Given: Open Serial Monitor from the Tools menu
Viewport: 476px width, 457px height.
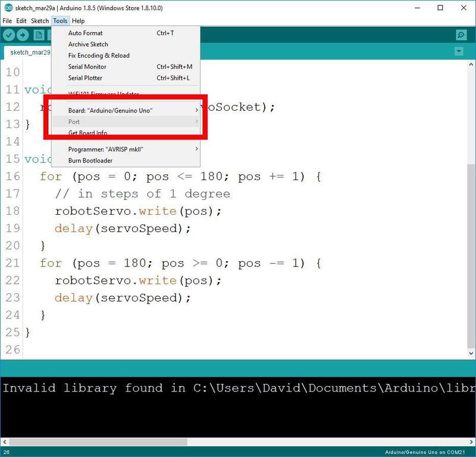Looking at the screenshot, I should (126, 67).
